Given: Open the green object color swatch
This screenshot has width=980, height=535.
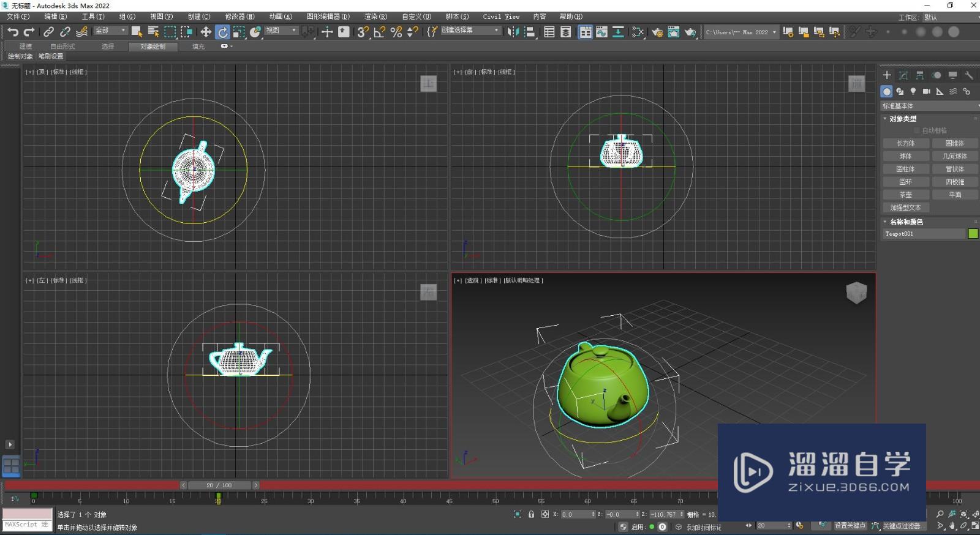Looking at the screenshot, I should click(973, 234).
